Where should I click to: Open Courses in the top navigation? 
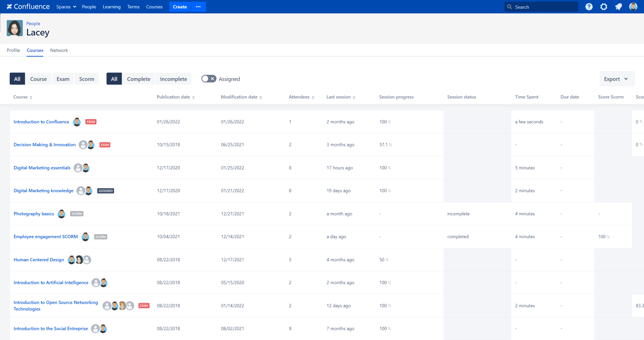coord(154,7)
